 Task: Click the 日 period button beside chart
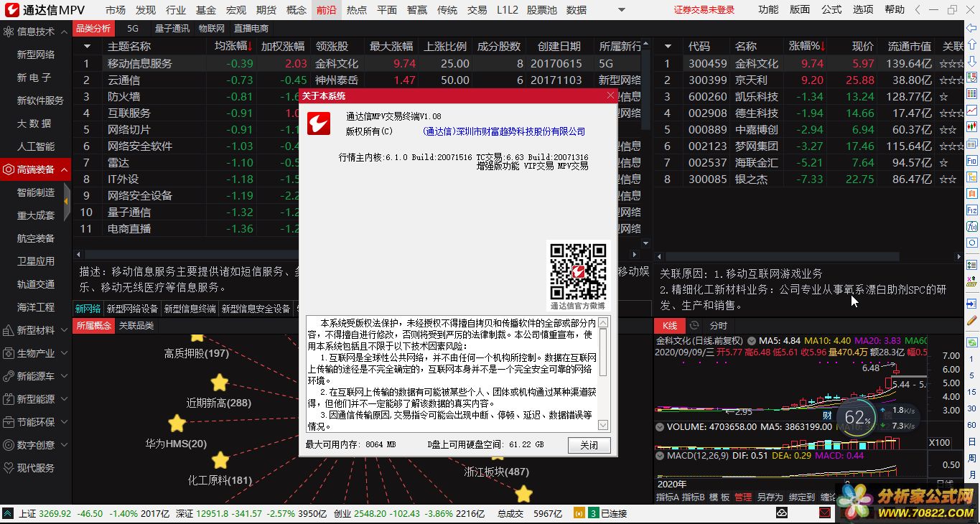(x=971, y=441)
